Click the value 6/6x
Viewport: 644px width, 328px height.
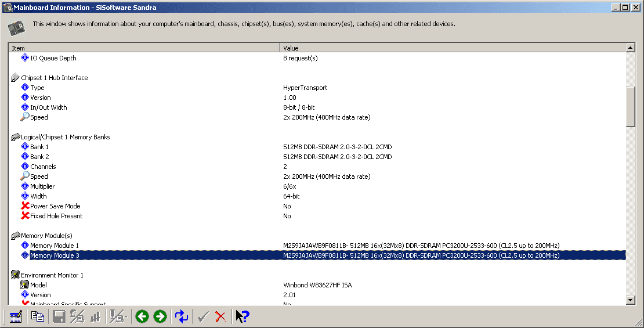(x=290, y=186)
